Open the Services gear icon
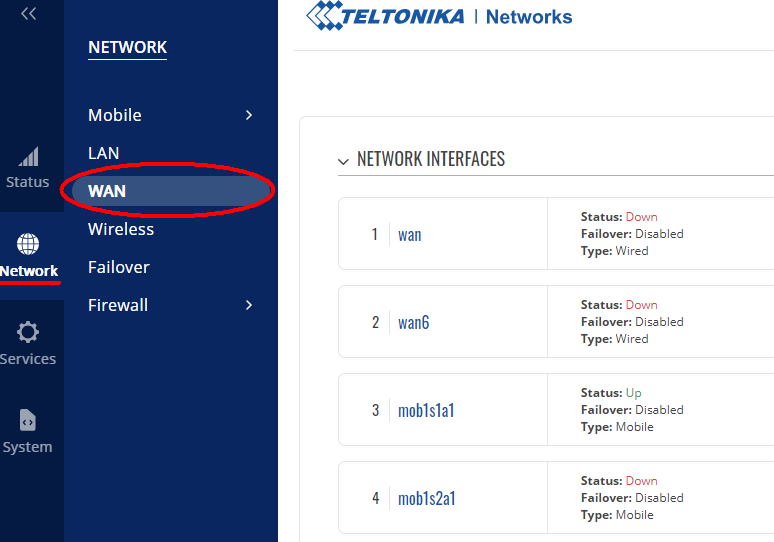Image resolution: width=774 pixels, height=542 pixels. click(x=28, y=332)
